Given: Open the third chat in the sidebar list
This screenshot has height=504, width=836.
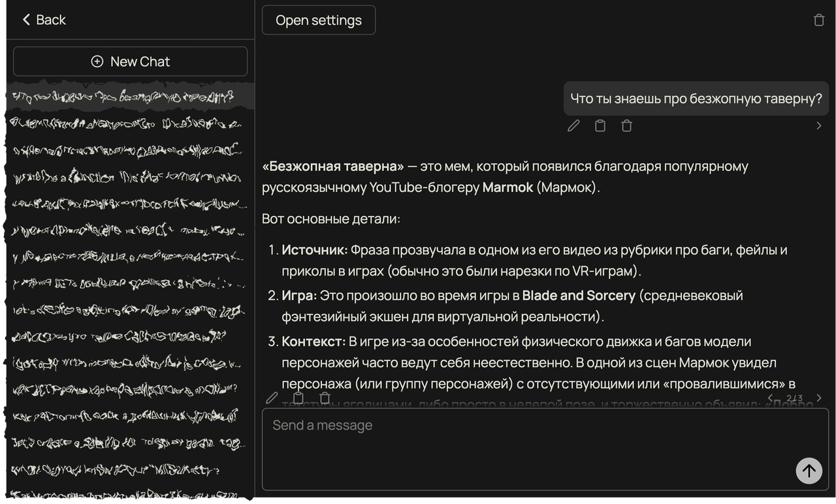Looking at the screenshot, I should [124, 150].
